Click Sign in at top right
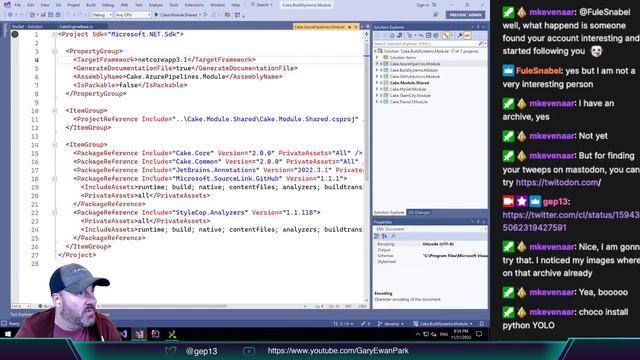The width and height of the screenshot is (640, 360). [x=423, y=5]
